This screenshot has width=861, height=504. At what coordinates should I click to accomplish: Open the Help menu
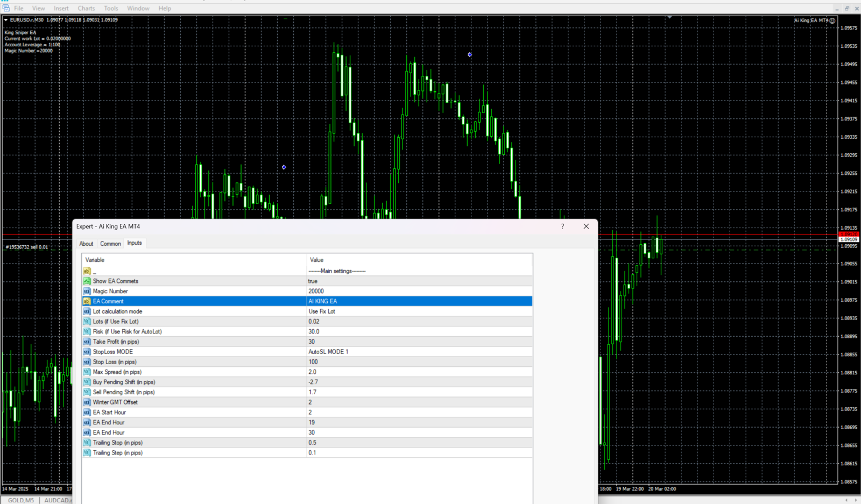[x=165, y=8]
